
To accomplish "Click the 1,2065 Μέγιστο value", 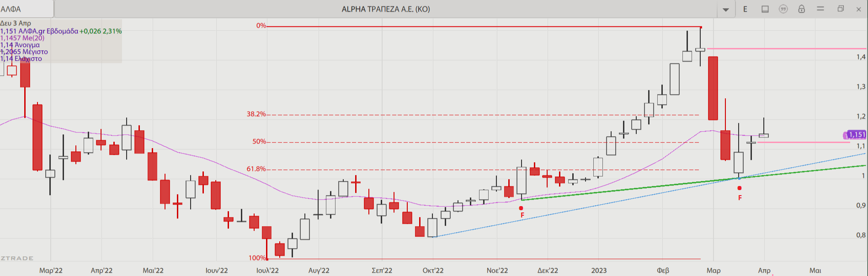I will [24, 52].
